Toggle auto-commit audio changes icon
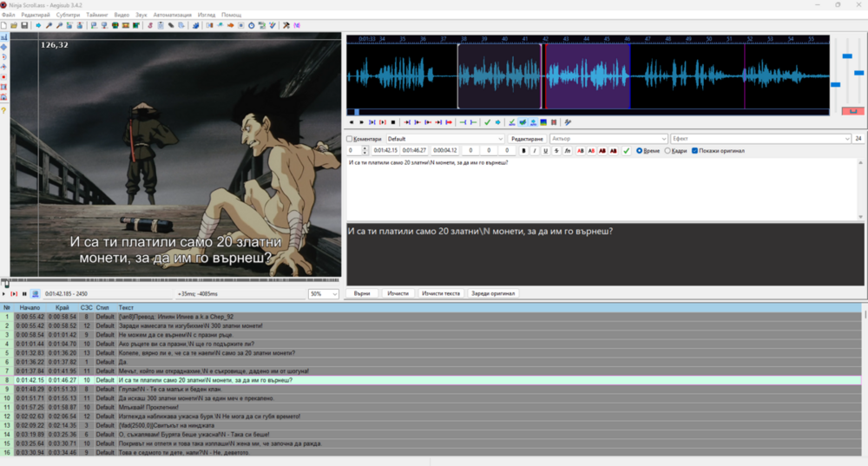Viewport: 868px width, 466px height. click(x=511, y=122)
